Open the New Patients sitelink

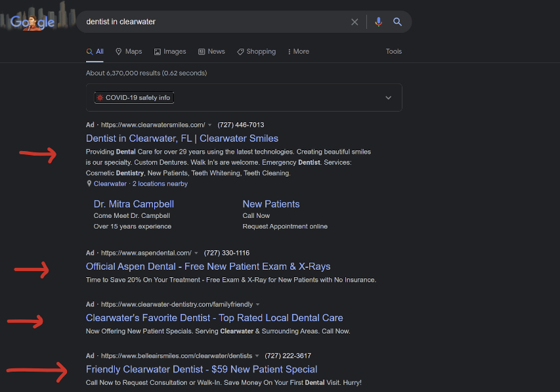[x=271, y=204]
